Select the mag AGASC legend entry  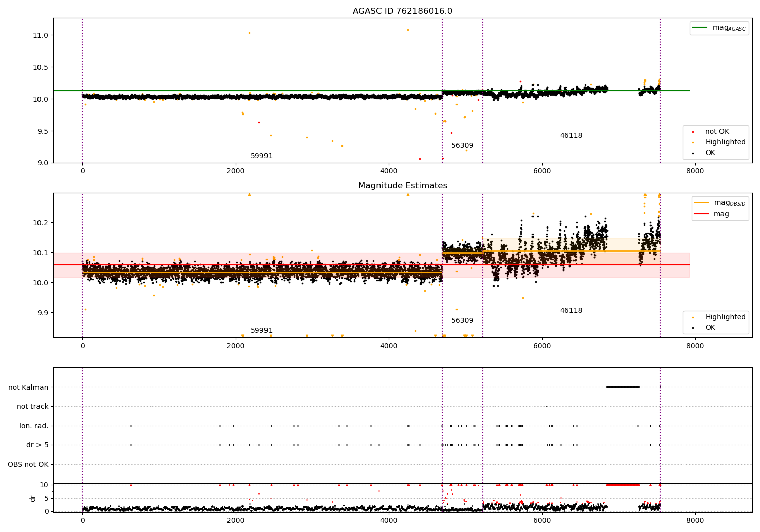pos(719,28)
